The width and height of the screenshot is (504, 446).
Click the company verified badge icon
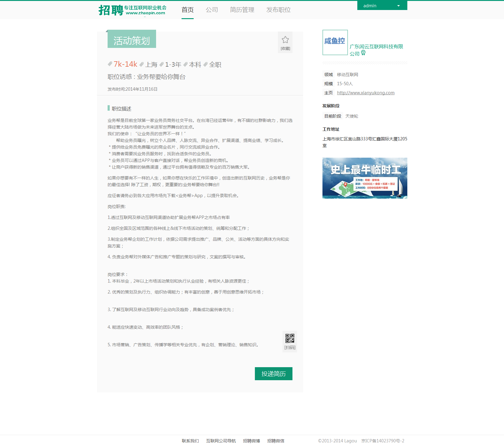click(x=363, y=53)
